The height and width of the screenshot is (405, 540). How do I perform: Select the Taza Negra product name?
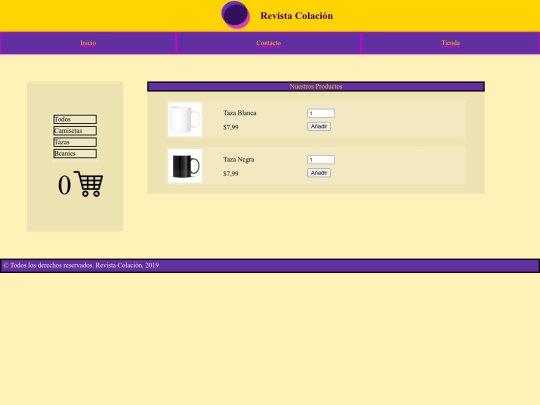point(239,159)
